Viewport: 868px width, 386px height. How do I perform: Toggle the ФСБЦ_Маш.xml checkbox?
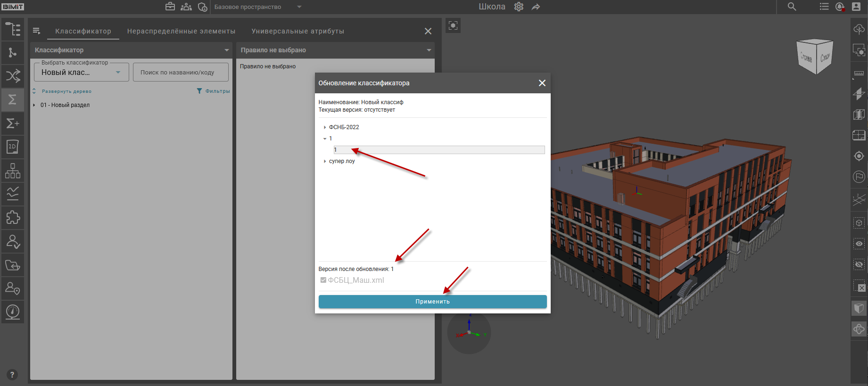pos(323,280)
